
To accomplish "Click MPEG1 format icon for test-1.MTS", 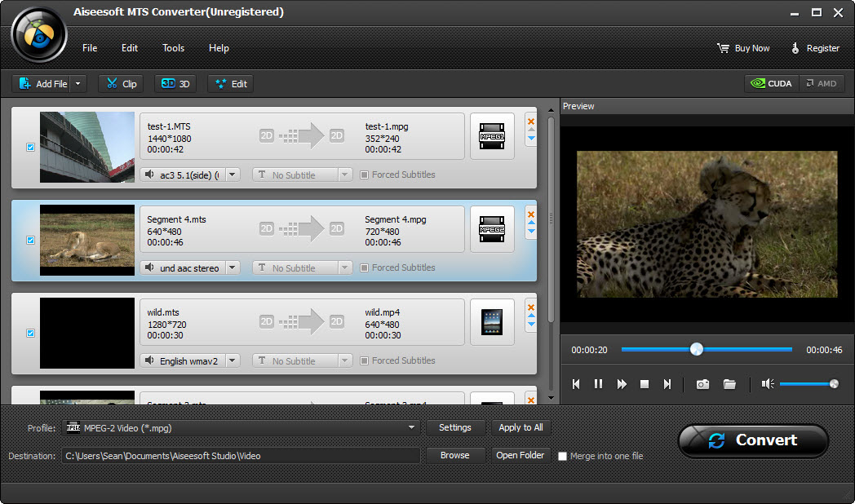I will click(492, 136).
